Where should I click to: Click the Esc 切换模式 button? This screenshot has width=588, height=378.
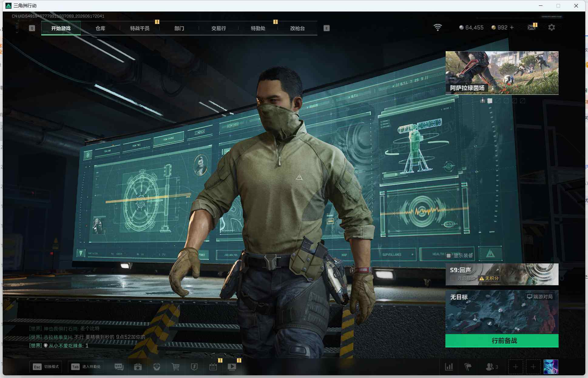tap(46, 366)
